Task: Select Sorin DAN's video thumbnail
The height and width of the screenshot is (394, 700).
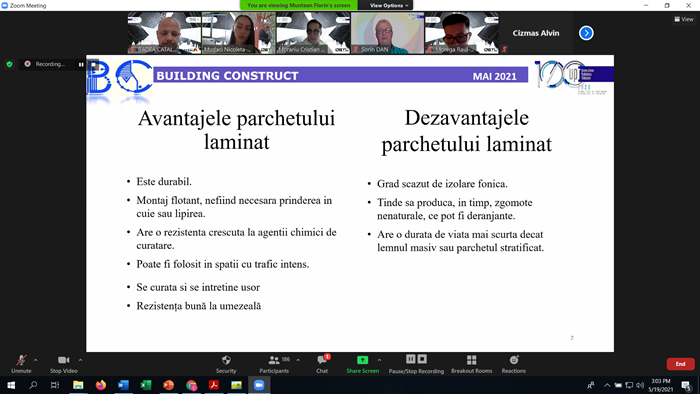Action: [x=388, y=33]
